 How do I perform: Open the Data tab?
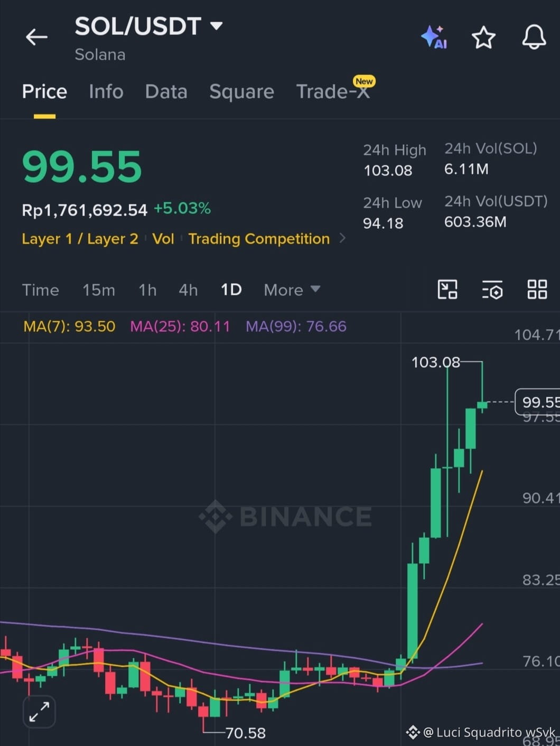(166, 92)
